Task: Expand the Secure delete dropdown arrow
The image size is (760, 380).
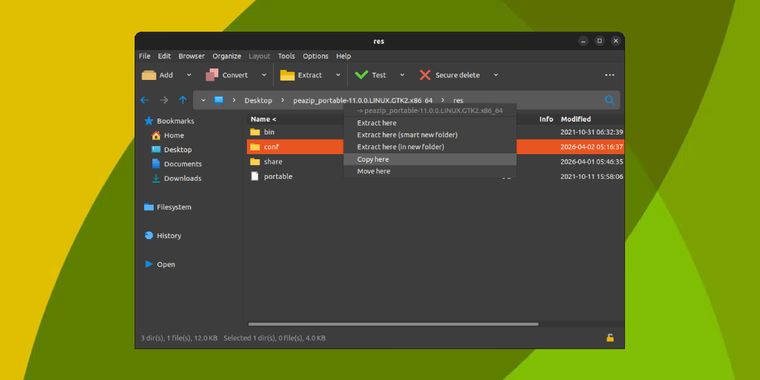Action: 495,75
